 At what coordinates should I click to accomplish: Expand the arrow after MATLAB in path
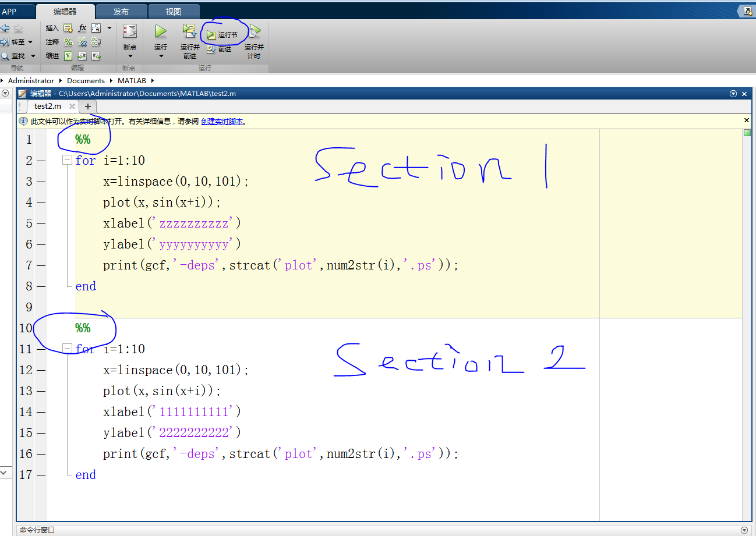pyautogui.click(x=153, y=81)
